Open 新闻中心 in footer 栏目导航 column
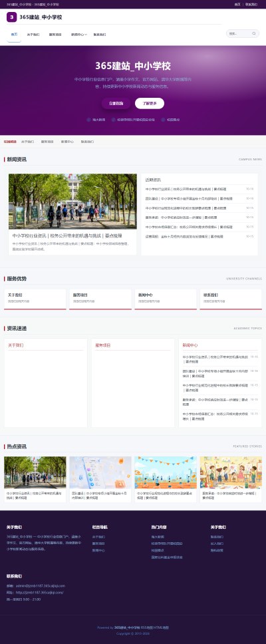Screen dimensions: 266x644 tap(98, 550)
